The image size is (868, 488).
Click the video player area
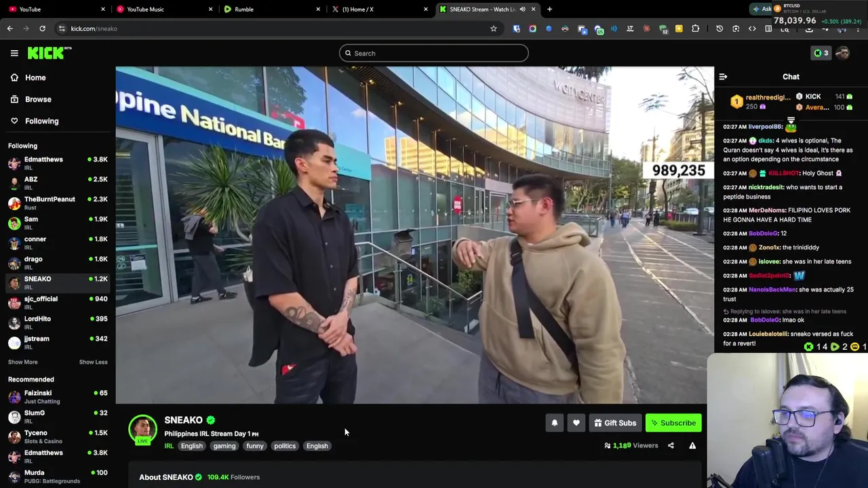[x=414, y=235]
